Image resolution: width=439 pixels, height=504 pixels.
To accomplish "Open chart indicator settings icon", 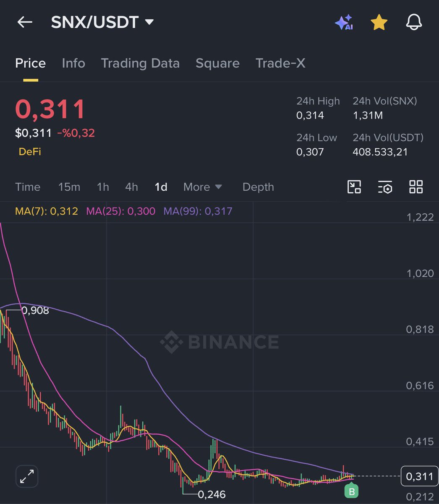I will pyautogui.click(x=385, y=187).
